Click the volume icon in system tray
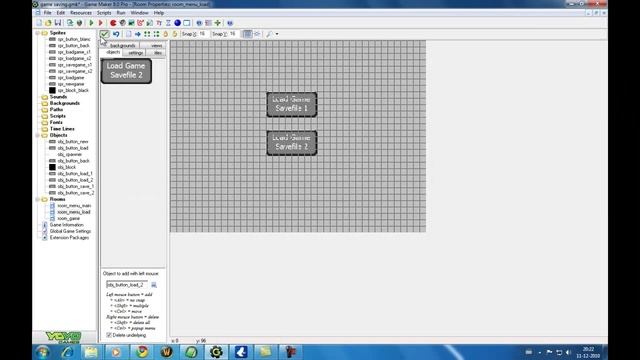The image size is (640, 360). point(568,352)
